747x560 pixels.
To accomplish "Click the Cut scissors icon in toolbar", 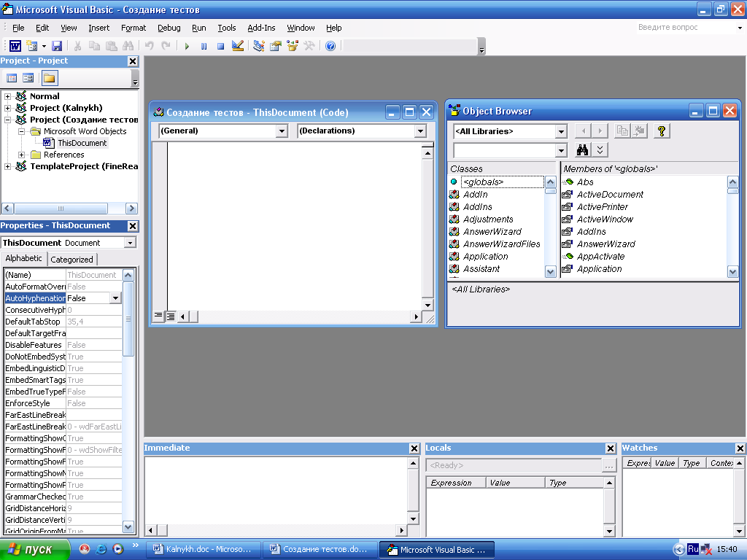I will pos(77,46).
